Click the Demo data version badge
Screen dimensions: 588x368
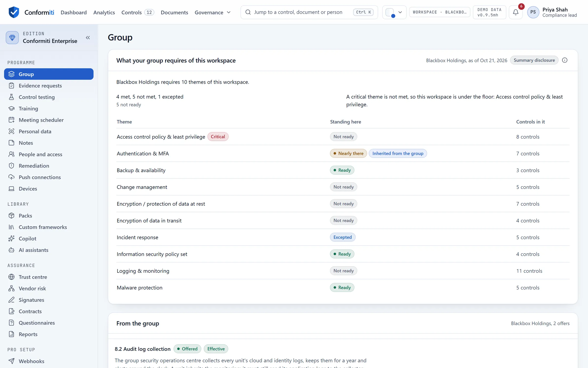pyautogui.click(x=489, y=12)
